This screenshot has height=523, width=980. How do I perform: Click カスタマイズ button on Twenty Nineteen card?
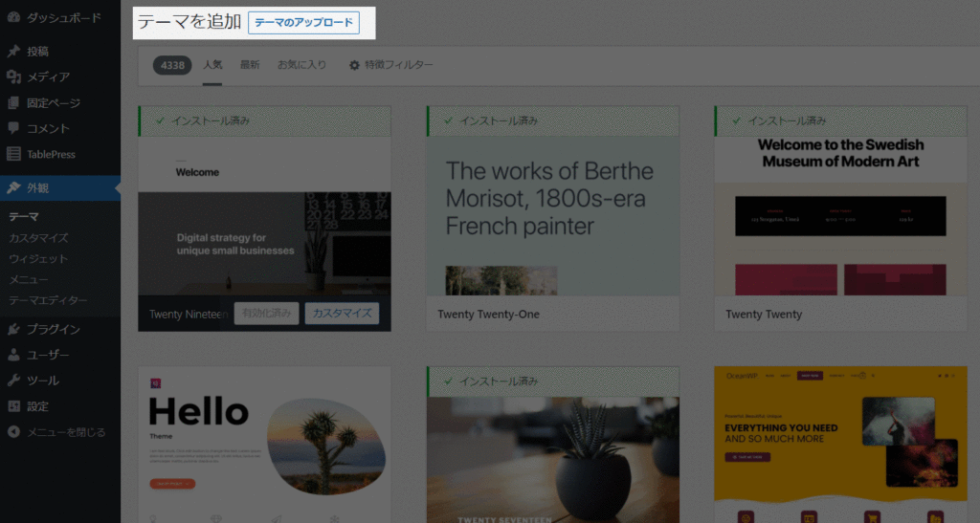[342, 314]
